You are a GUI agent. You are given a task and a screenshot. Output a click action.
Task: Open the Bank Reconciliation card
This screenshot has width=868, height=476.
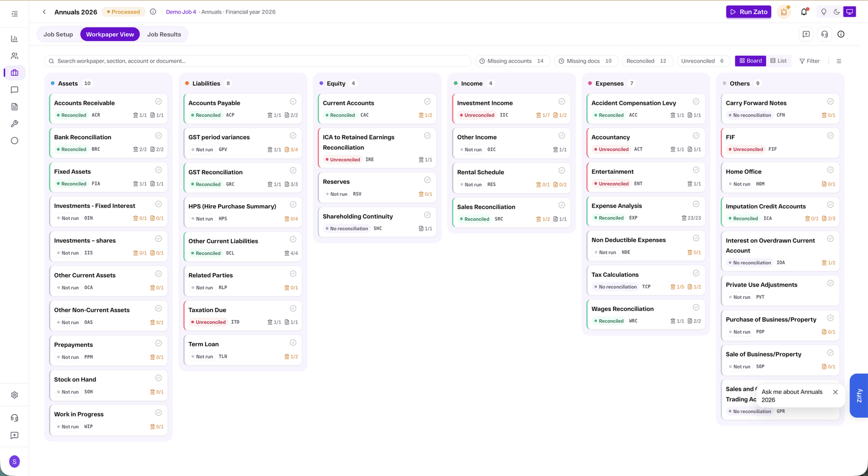108,143
